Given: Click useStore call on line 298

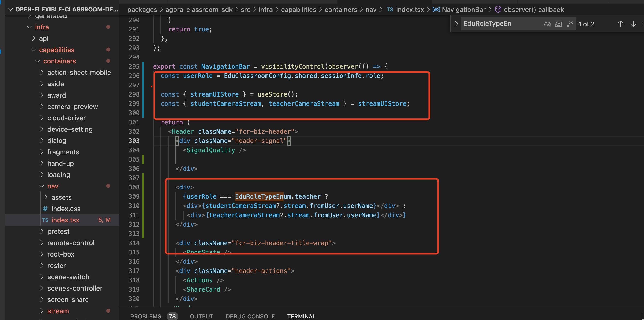Looking at the screenshot, I should click(272, 94).
